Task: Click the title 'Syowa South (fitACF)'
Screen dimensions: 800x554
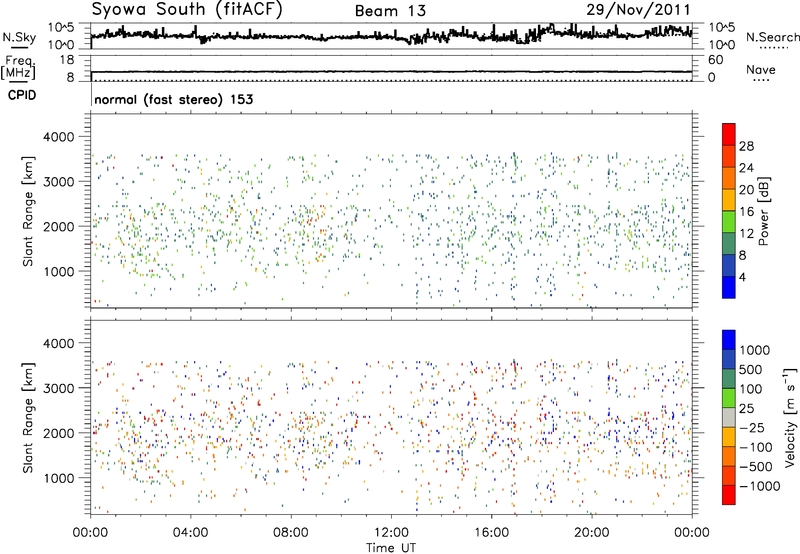Action: (x=187, y=9)
